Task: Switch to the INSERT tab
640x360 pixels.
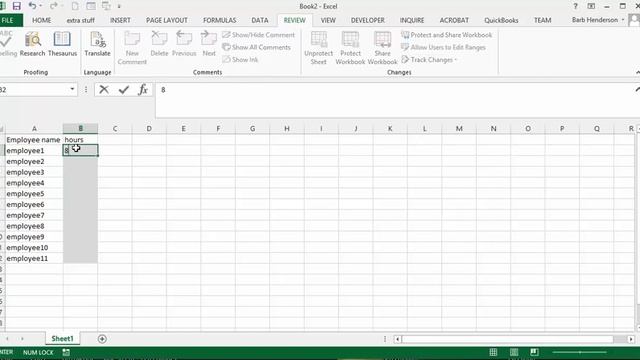Action: click(x=120, y=20)
